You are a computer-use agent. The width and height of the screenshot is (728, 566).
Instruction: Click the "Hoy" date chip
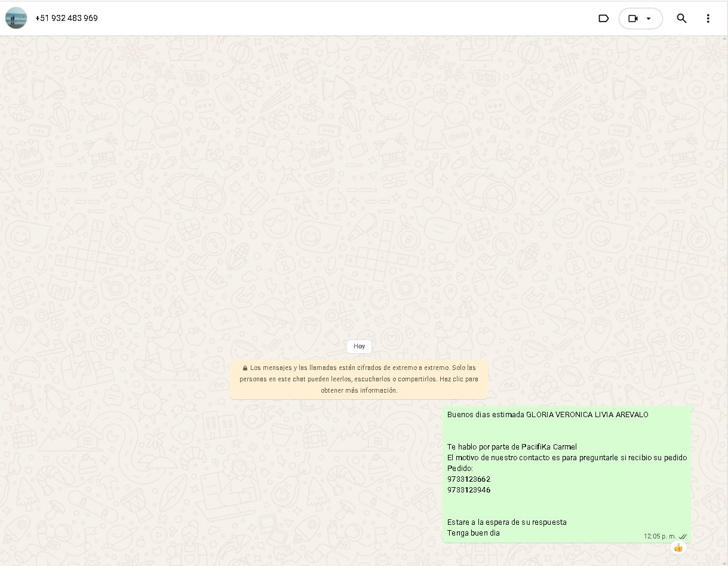pos(359,346)
